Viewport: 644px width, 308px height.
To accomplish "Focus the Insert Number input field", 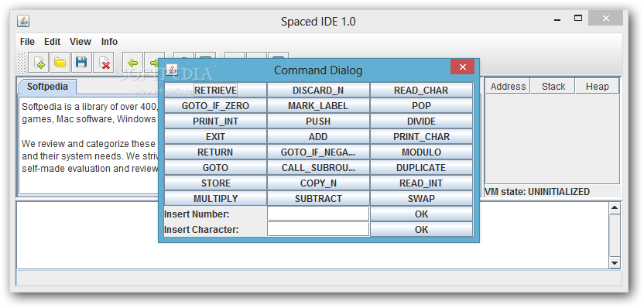I will tap(318, 214).
